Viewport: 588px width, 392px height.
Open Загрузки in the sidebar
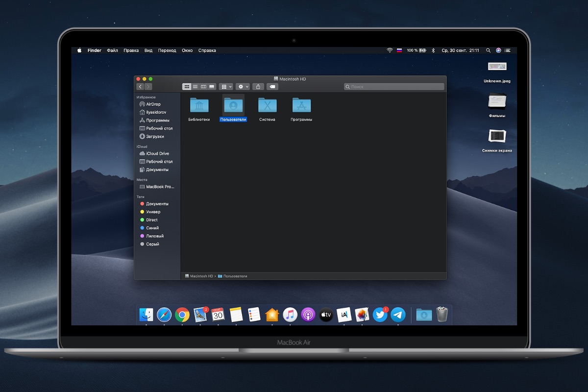151,137
